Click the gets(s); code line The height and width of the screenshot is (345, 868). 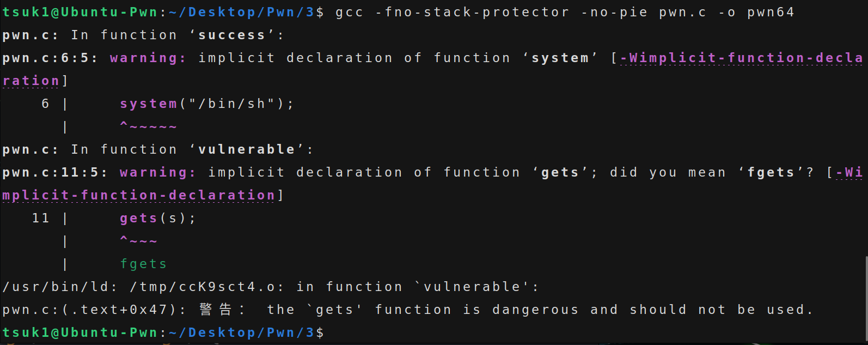pyautogui.click(x=157, y=219)
